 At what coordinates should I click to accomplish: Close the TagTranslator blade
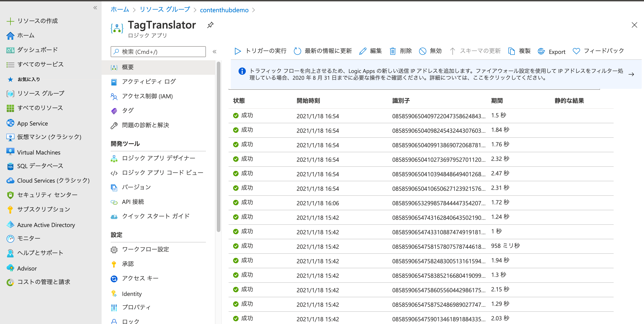tap(634, 25)
